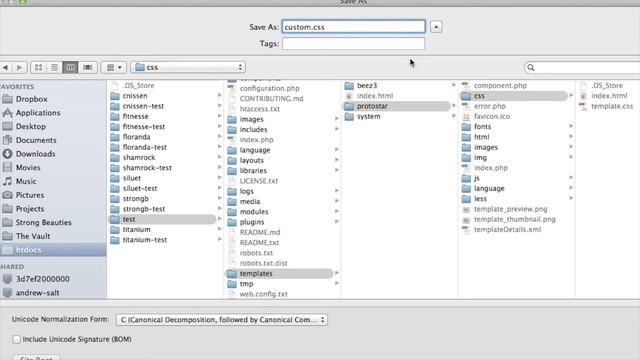Screen dimensions: 640x360
Task: Toggle Include Unicode Signature (BOM) checkbox
Action: coord(16,339)
